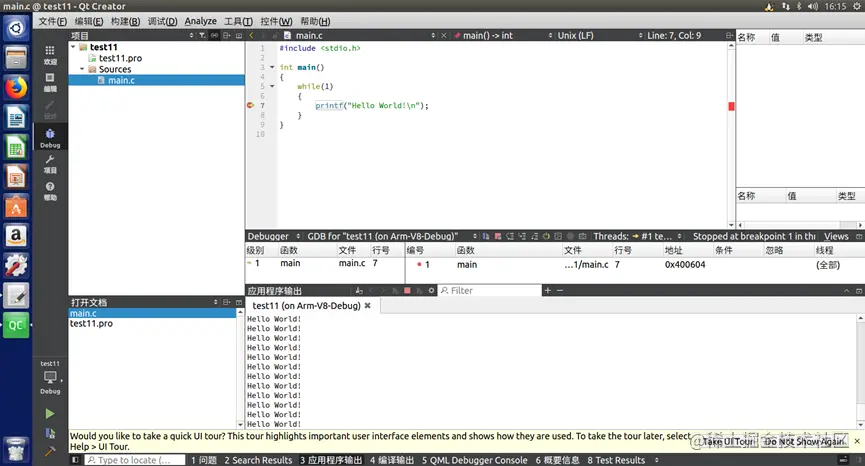
Task: Open the Analyze menu
Action: coord(200,22)
